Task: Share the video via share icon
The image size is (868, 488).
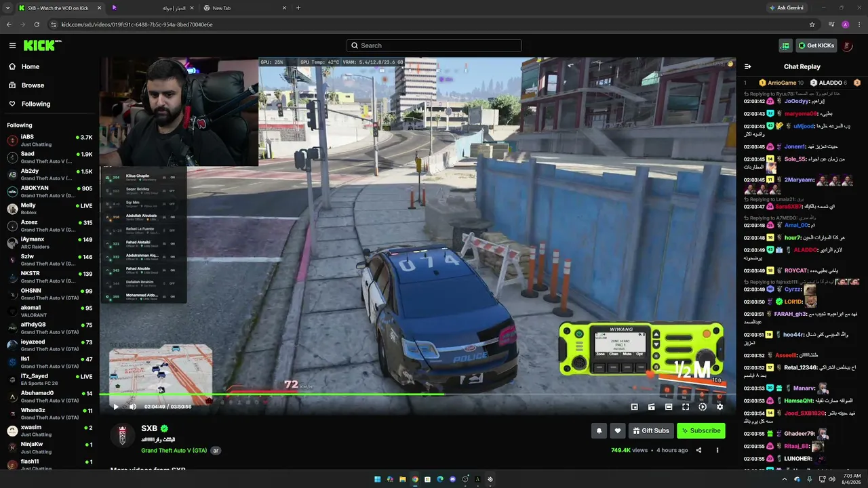Action: tap(698, 450)
